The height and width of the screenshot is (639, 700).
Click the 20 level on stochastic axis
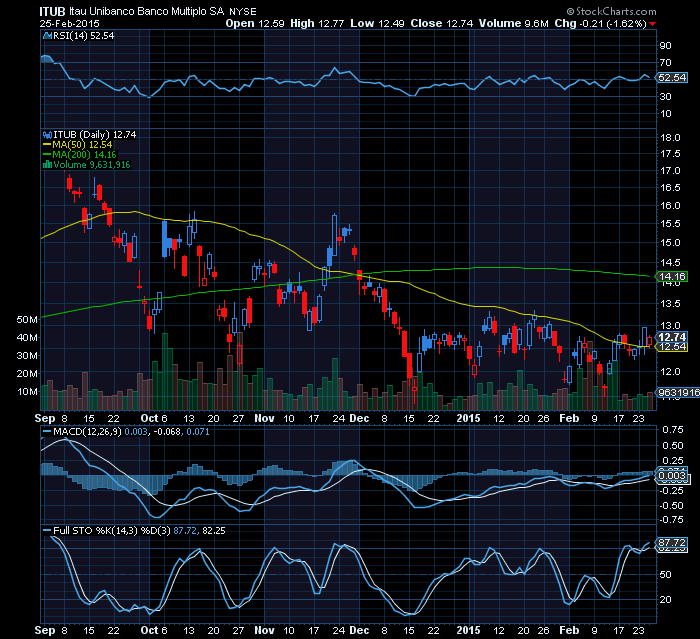665,599
